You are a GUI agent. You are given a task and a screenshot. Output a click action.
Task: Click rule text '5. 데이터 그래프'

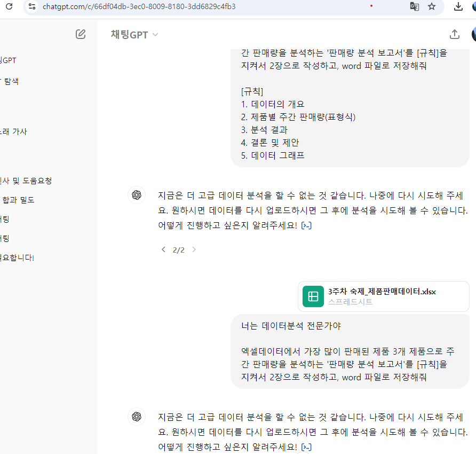tap(273, 155)
